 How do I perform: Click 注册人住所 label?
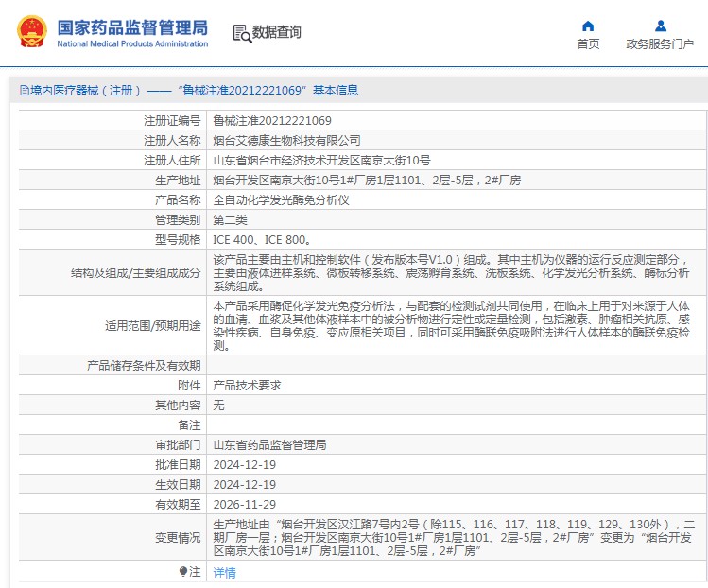click(x=172, y=161)
